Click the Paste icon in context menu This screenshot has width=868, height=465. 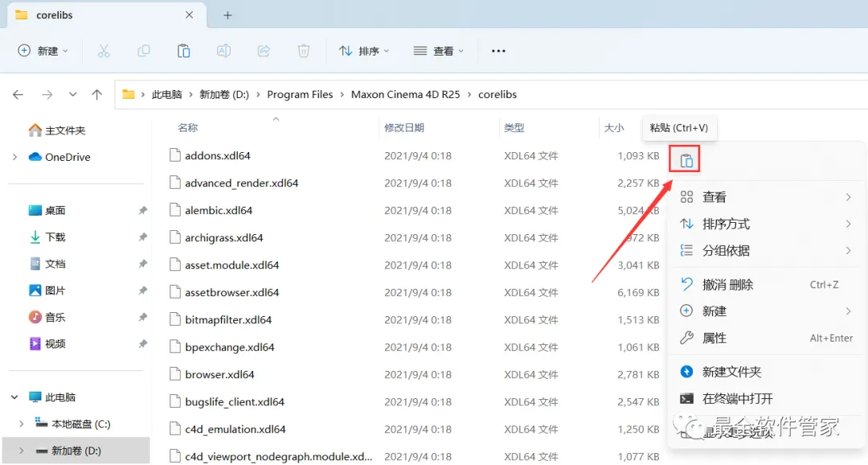(x=686, y=161)
